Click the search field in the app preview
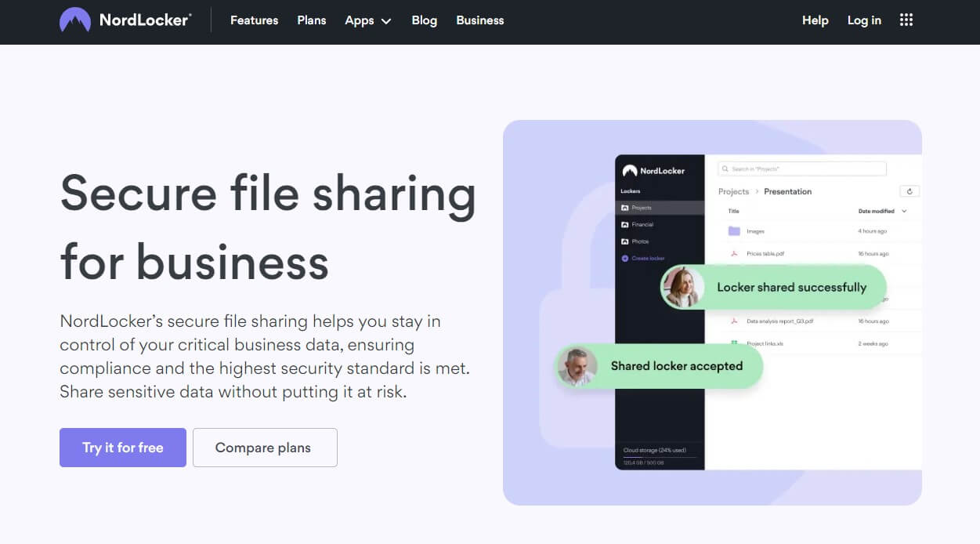 [x=802, y=169]
